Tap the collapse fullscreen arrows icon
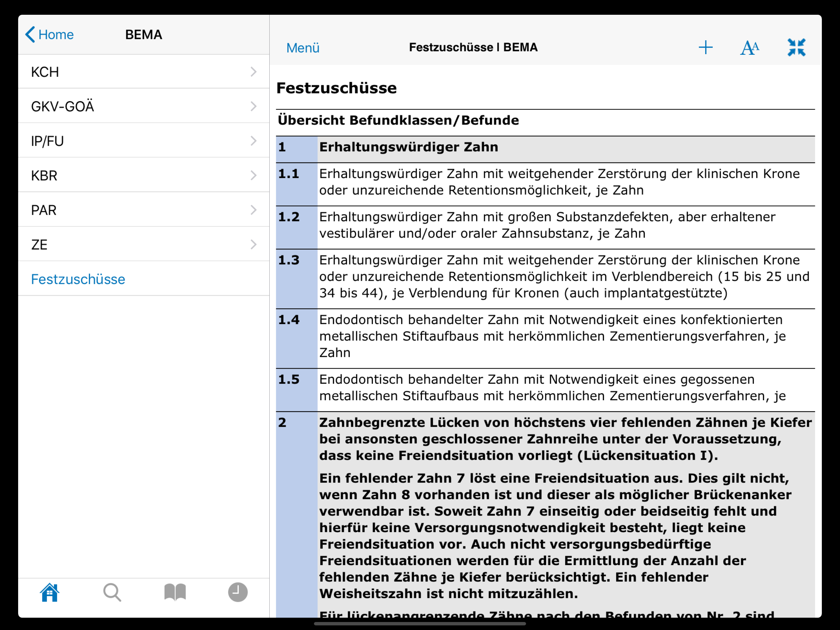 pos(796,47)
